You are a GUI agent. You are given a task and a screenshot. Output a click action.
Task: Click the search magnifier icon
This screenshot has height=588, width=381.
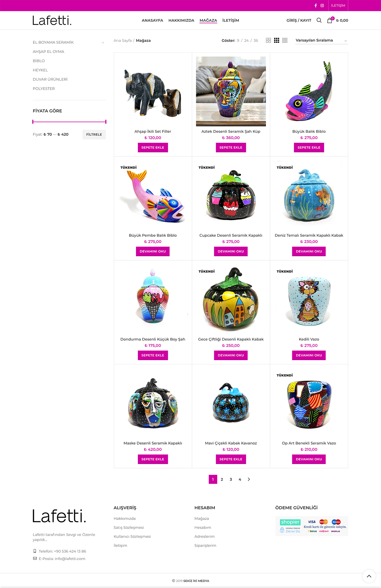[319, 20]
